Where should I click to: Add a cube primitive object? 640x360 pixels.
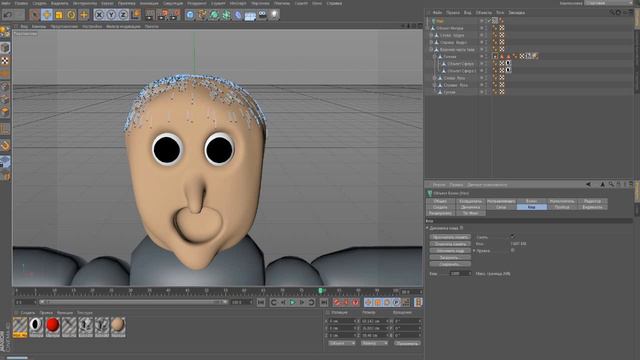[x=190, y=15]
